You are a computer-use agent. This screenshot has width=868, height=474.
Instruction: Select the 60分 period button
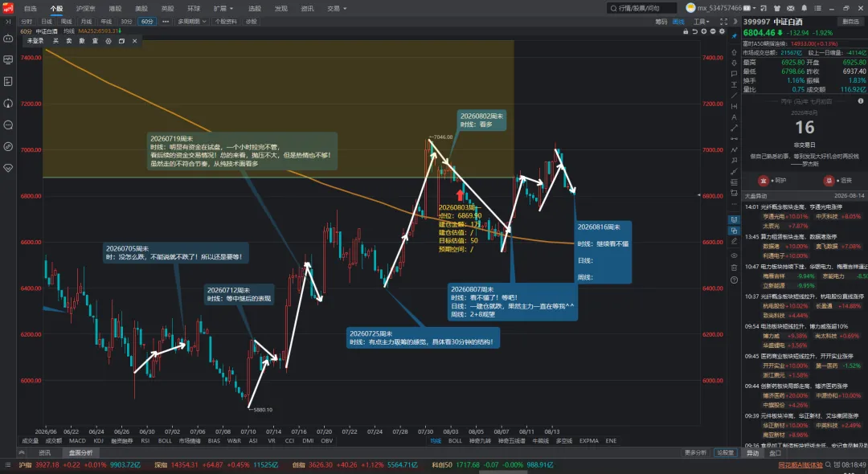(x=147, y=22)
